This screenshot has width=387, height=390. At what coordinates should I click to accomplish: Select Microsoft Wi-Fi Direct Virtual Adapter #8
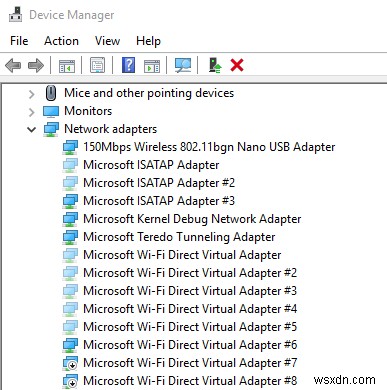190,381
